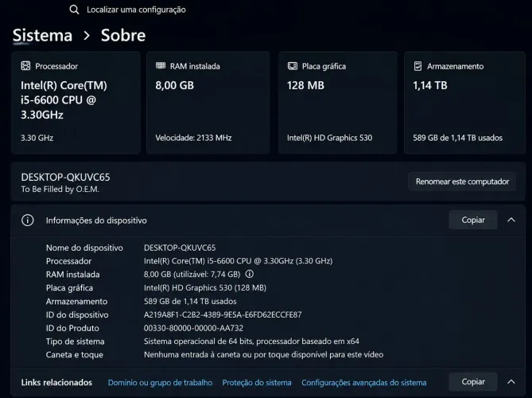Click Renomear este computador button
Image resolution: width=532 pixels, height=398 pixels.
pos(462,181)
